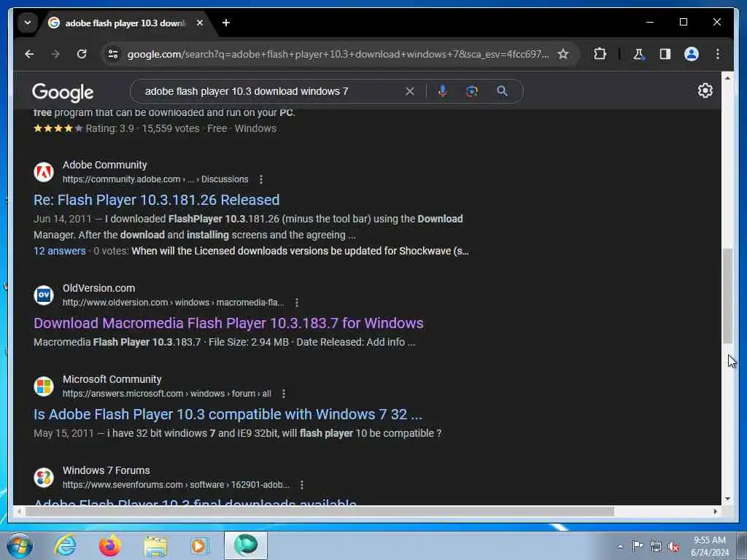The image size is (747, 560).
Task: Click the Microsoft Community favicon
Action: [44, 386]
